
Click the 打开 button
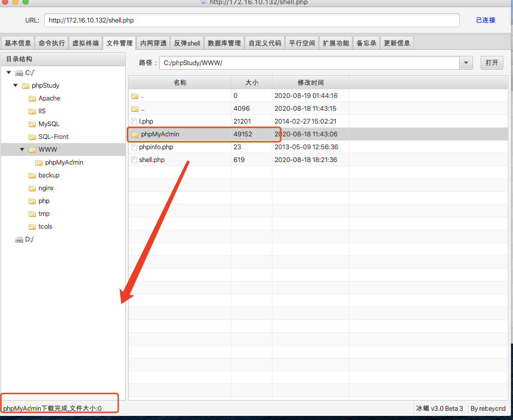pyautogui.click(x=491, y=63)
